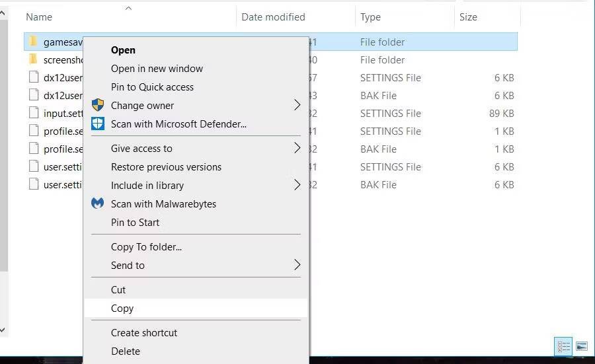
Task: Select Copy from the context menu
Action: pos(122,308)
